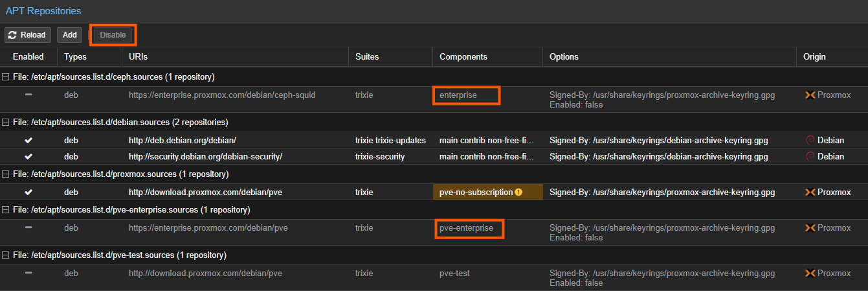Collapse the ceph.sources file group
Image resolution: width=868 pixels, height=291 pixels.
coord(6,77)
